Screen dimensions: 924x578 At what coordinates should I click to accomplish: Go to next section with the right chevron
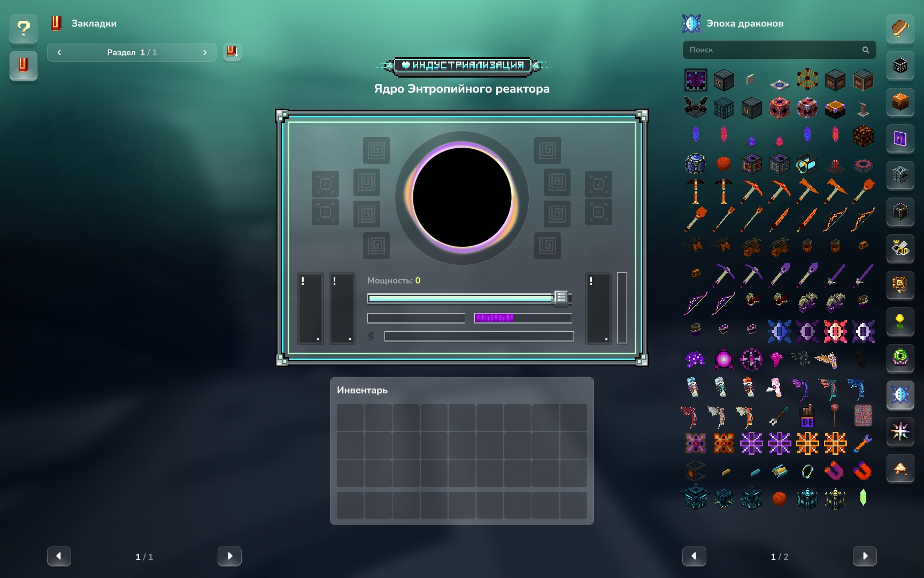(x=205, y=52)
